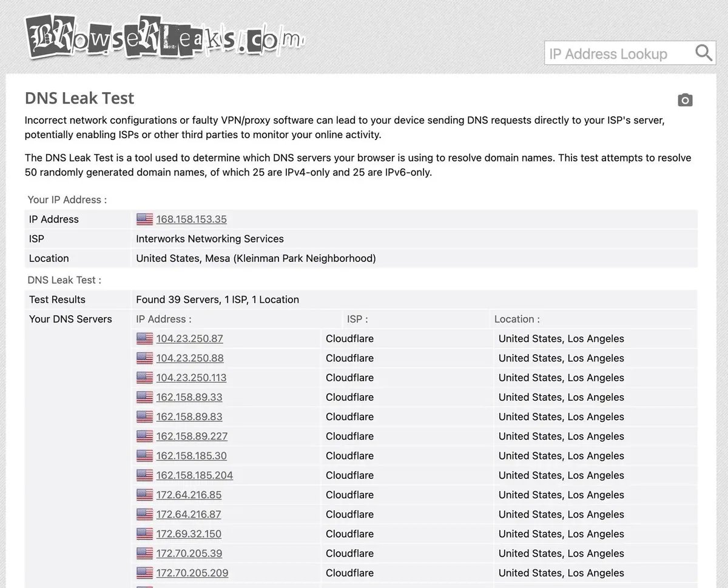Screen dimensions: 728x588
Task: Open DNS server link 172.69.32.150
Action: tap(189, 534)
